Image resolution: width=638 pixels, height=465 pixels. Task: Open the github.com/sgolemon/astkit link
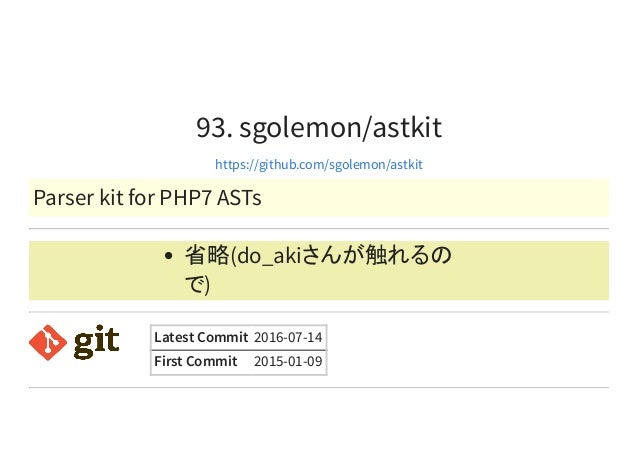319,164
